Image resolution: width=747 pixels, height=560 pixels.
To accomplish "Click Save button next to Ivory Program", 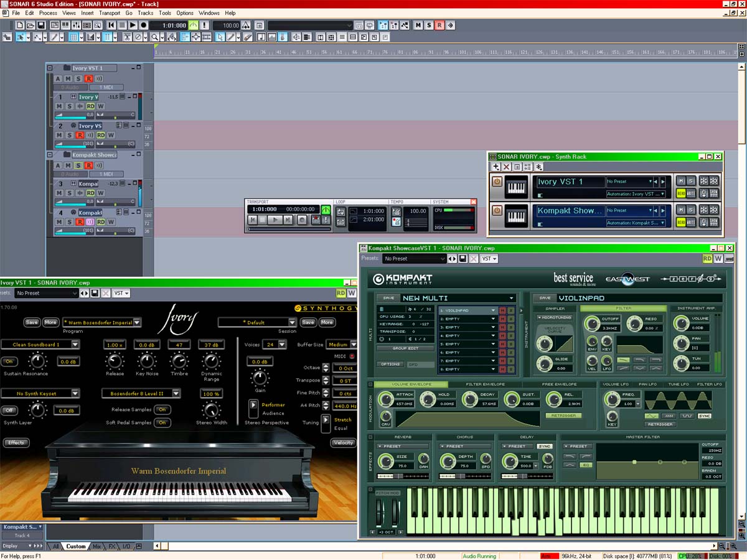I will pos(32,322).
